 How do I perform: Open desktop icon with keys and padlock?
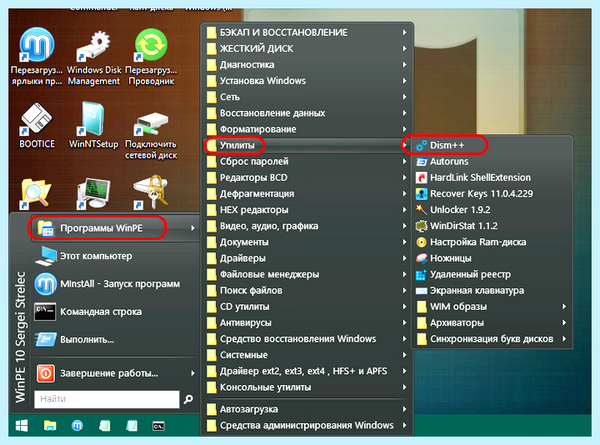tap(151, 193)
